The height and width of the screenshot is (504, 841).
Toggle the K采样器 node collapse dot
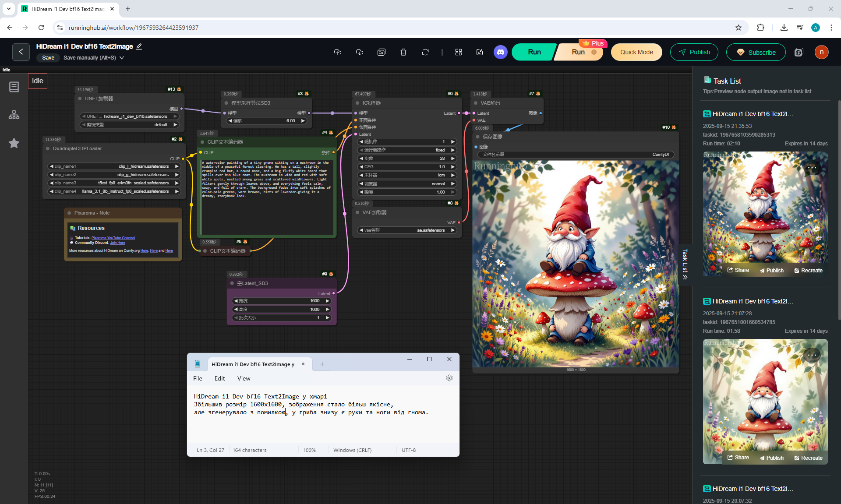coord(357,103)
